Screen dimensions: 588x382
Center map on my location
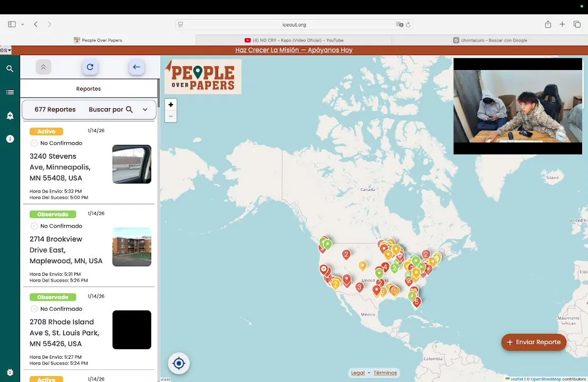click(179, 363)
